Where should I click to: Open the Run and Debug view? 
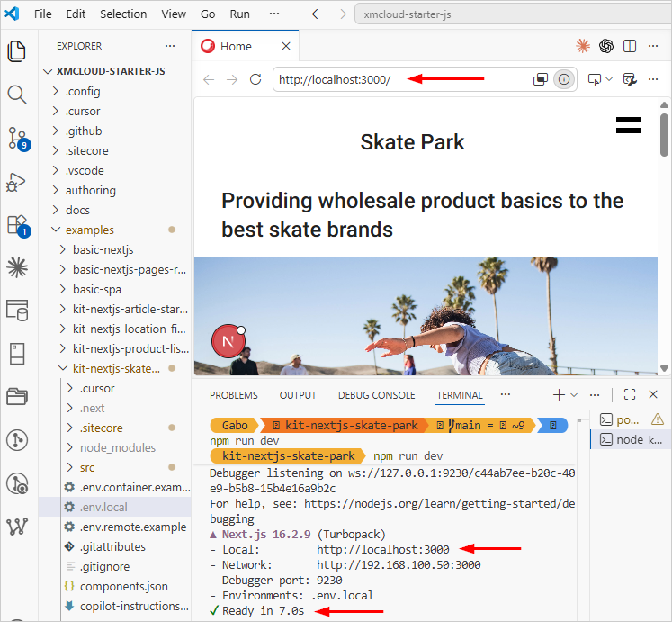(16, 182)
